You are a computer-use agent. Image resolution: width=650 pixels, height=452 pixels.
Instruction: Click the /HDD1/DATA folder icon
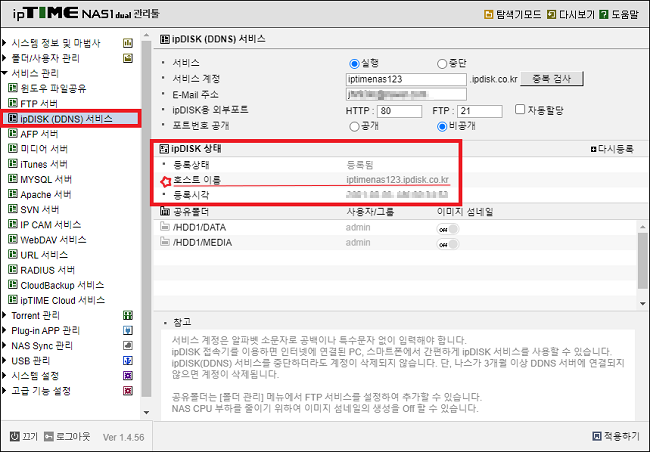click(165, 227)
